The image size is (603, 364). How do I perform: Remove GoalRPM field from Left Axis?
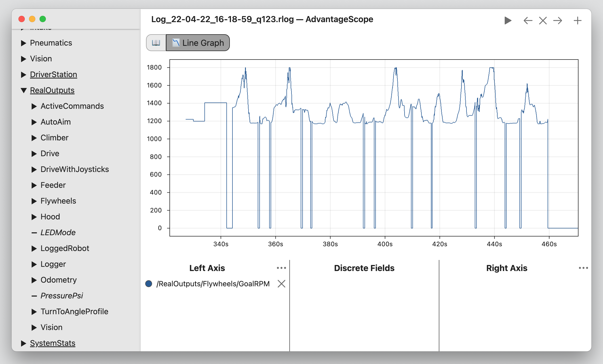coord(281,284)
